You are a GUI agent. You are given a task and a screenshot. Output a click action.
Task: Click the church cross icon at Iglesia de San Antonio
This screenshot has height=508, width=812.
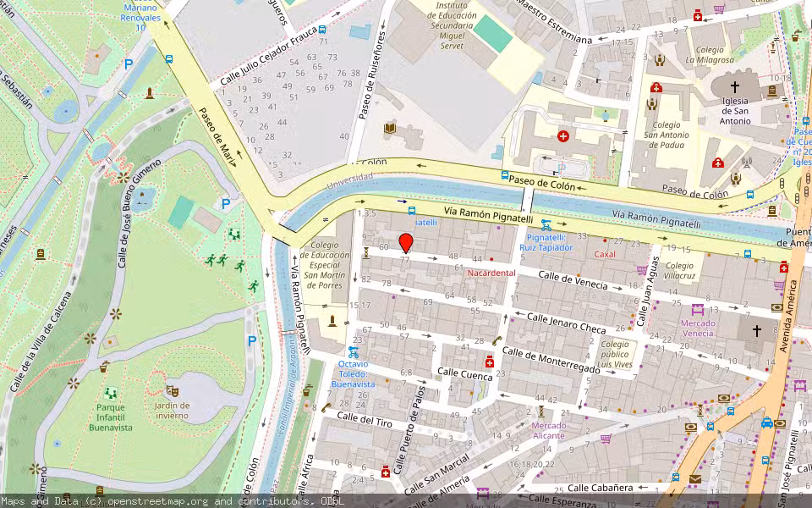coord(734,86)
